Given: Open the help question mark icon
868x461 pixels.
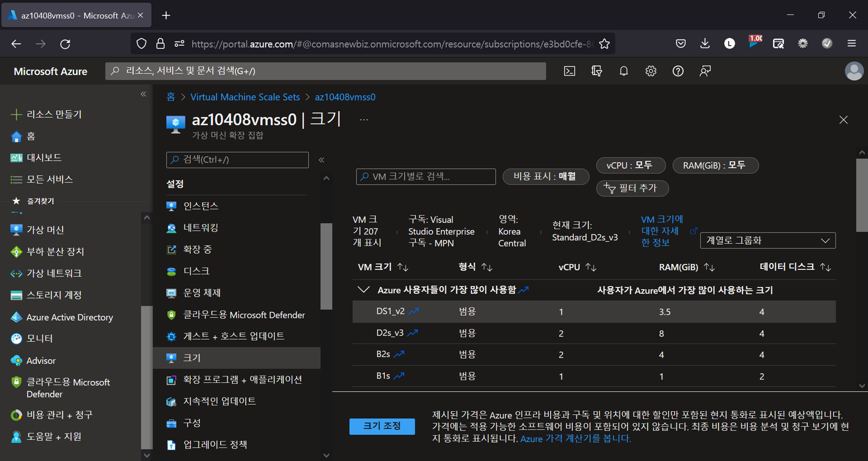Looking at the screenshot, I should click(x=678, y=71).
